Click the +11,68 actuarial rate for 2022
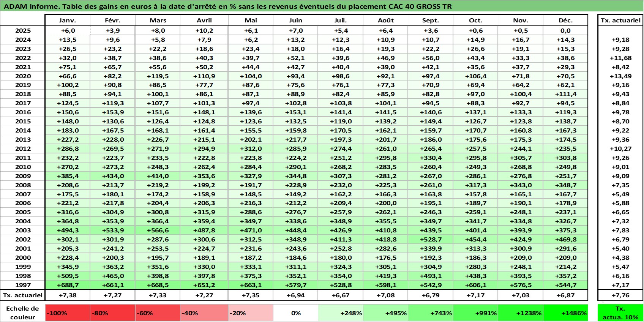Image resolution: width=644 pixels, height=322 pixels. tap(620, 58)
